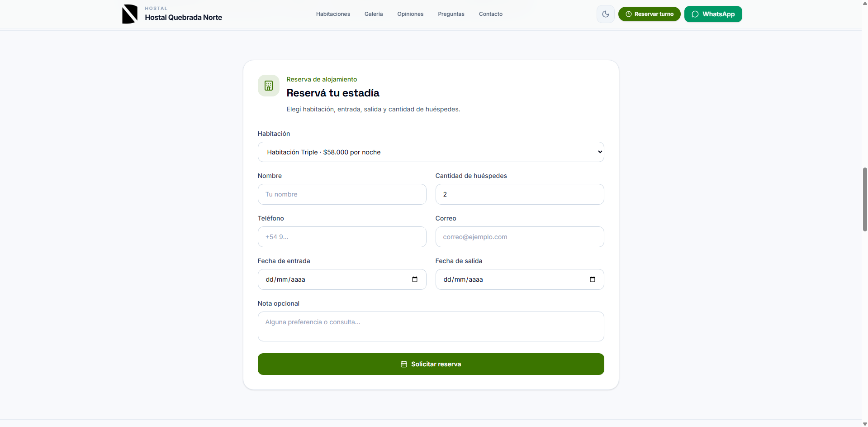Click the building icon beside Reservá tu estadía
The width and height of the screenshot is (868, 427).
[x=269, y=86]
